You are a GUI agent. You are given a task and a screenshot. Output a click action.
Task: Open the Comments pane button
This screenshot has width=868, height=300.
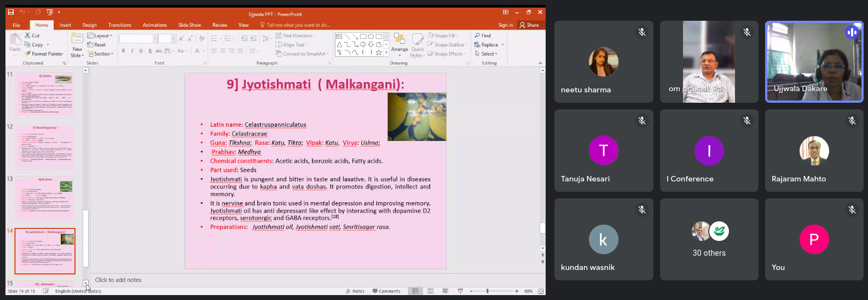point(386,291)
